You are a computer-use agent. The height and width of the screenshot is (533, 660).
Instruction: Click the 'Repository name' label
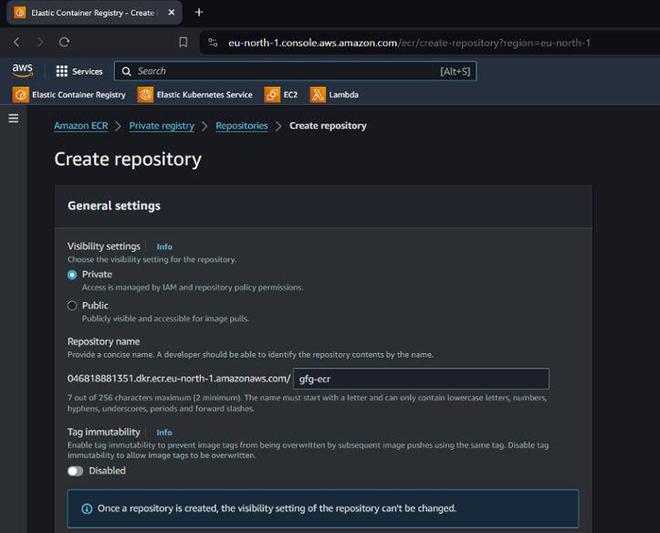(x=104, y=341)
